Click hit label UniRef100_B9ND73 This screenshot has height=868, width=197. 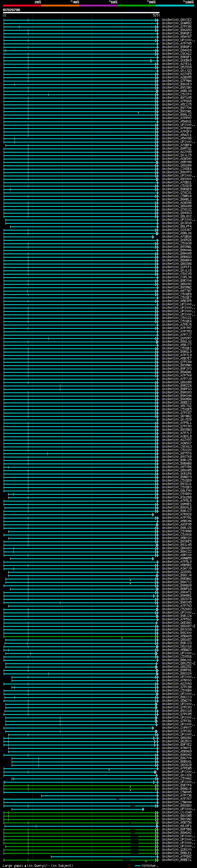(x=177, y=477)
